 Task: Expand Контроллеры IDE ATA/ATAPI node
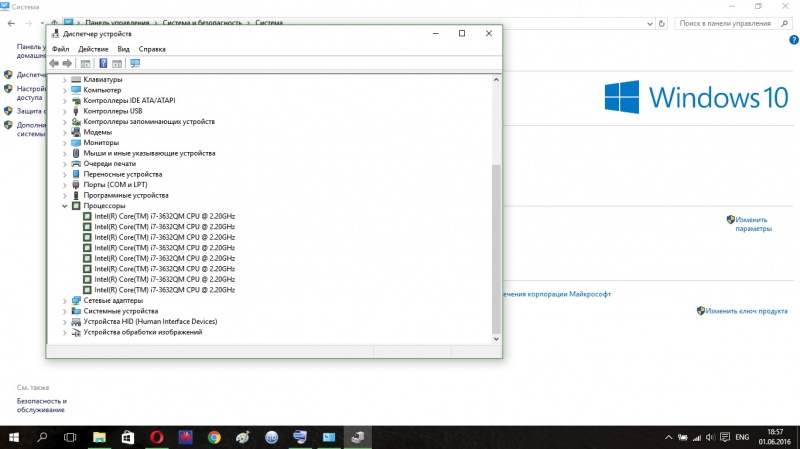(x=65, y=101)
